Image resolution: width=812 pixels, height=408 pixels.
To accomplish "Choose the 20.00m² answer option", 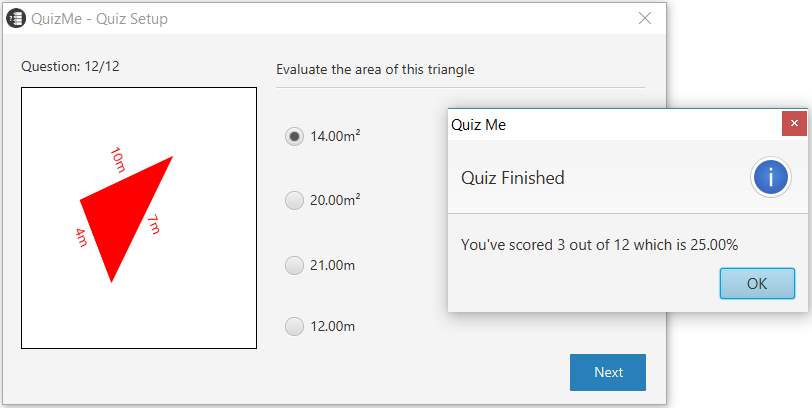I will (294, 200).
